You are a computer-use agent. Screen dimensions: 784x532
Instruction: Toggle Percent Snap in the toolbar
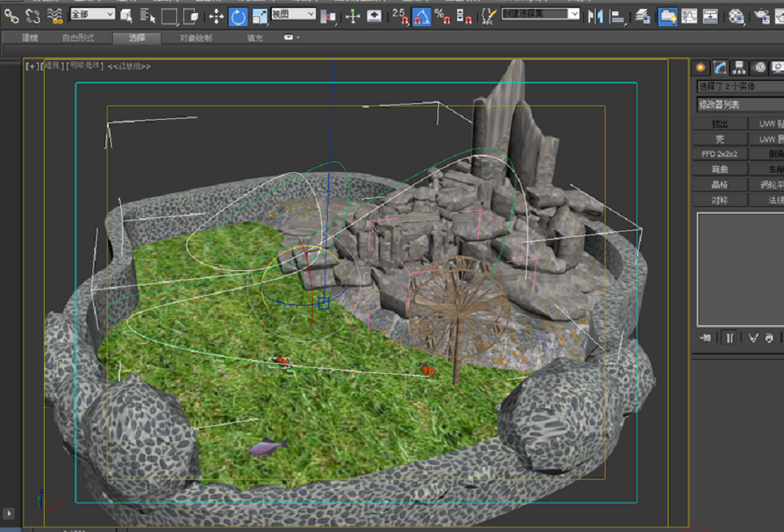coord(442,15)
